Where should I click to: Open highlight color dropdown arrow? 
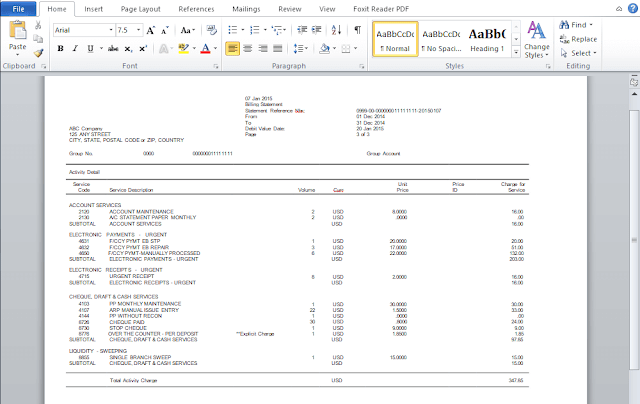[x=194, y=49]
